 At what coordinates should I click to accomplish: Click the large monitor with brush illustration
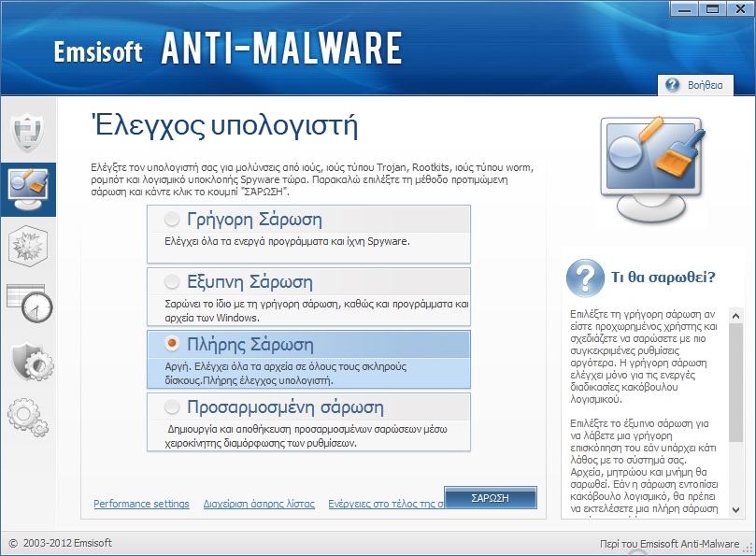pyautogui.click(x=652, y=169)
